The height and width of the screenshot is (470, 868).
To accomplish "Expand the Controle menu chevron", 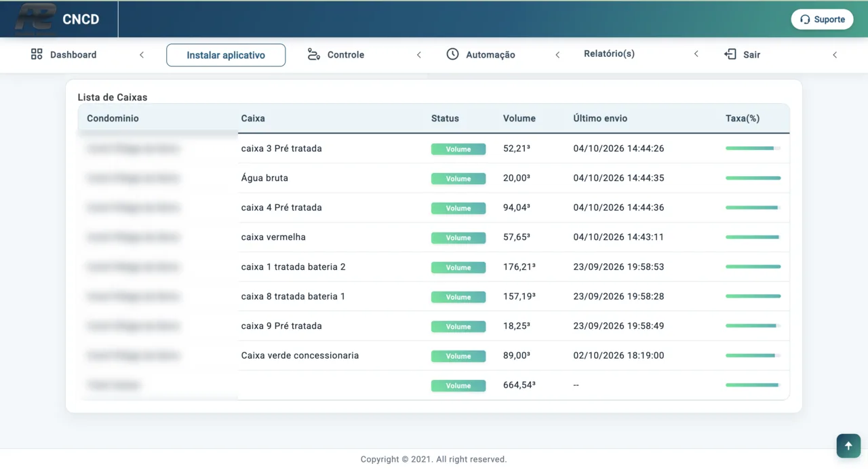I will coord(419,55).
